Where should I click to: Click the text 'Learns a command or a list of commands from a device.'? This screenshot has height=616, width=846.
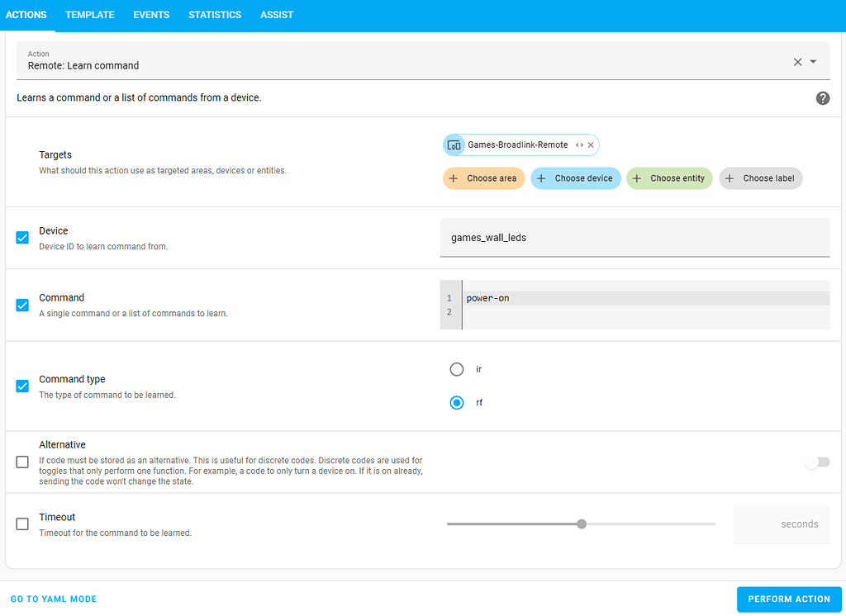[x=139, y=97]
